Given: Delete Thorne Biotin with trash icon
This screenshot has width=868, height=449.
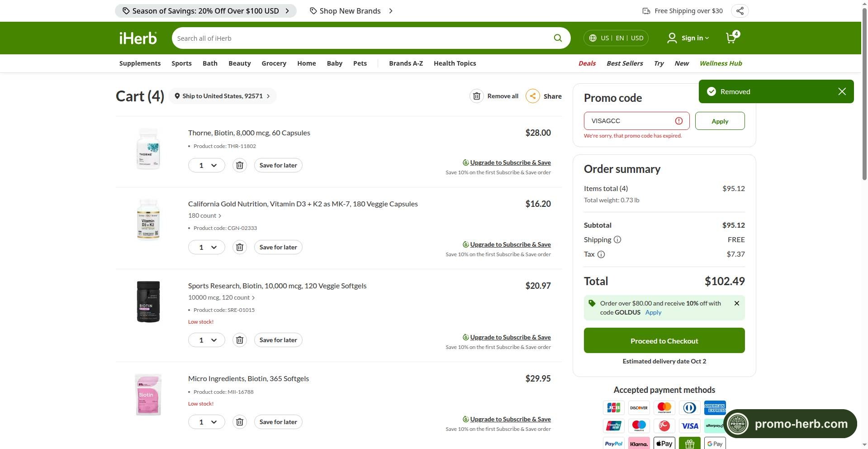Looking at the screenshot, I should (x=240, y=165).
